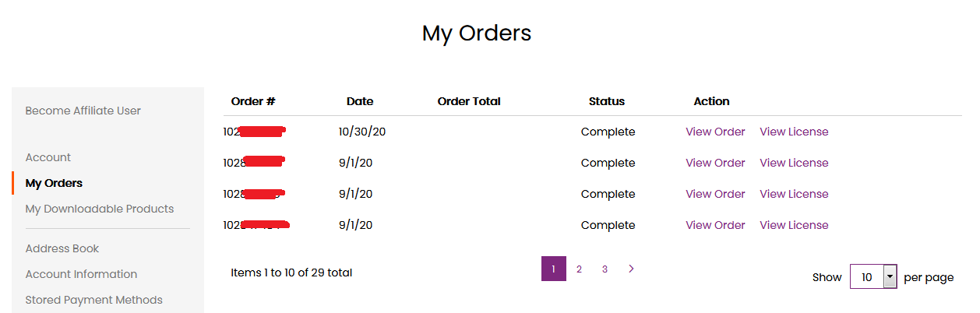Open the per page count dropdown

point(873,276)
